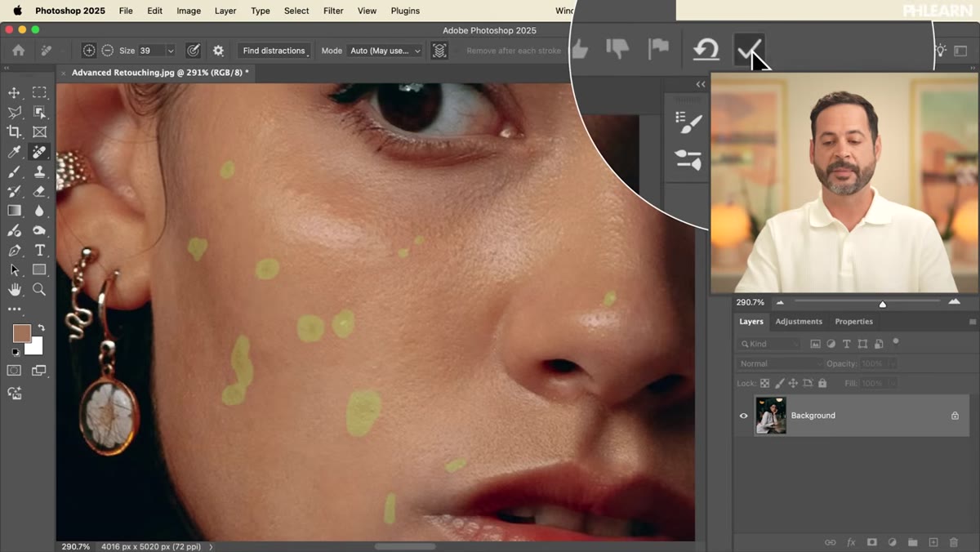Click the Find distractions button
The height and width of the screenshot is (552, 980).
[x=274, y=51]
